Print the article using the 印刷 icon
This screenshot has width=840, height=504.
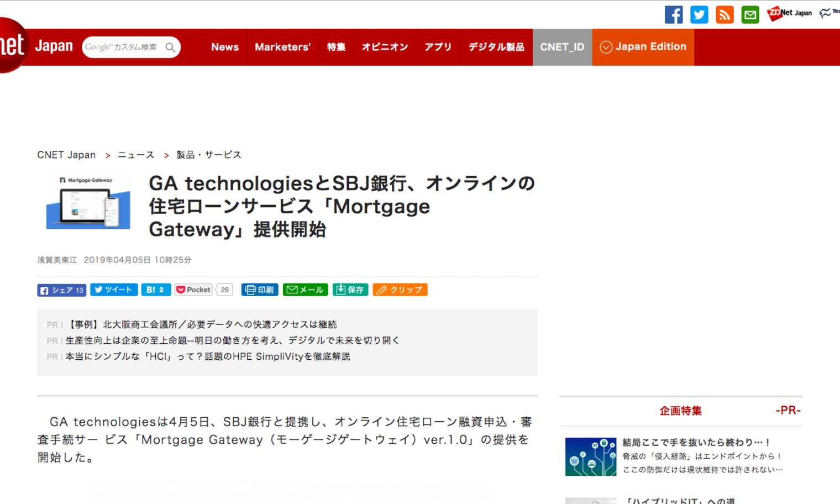[x=259, y=290]
